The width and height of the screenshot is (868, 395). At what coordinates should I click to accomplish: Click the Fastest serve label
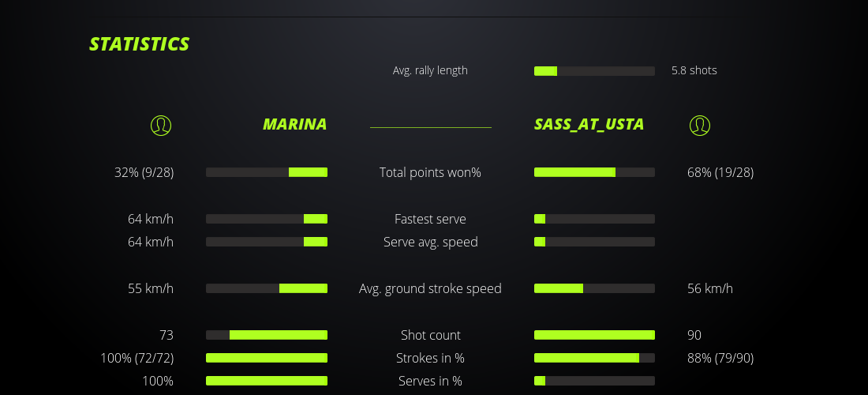(430, 219)
